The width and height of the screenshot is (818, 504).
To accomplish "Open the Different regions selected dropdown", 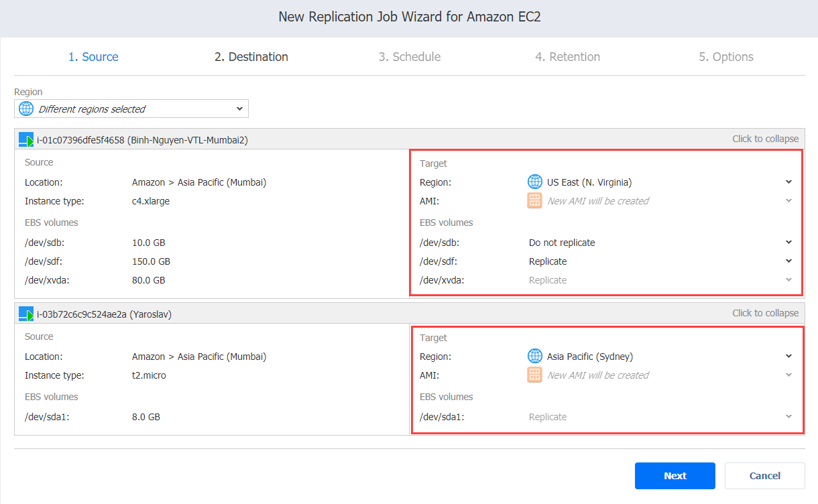I will pyautogui.click(x=131, y=109).
